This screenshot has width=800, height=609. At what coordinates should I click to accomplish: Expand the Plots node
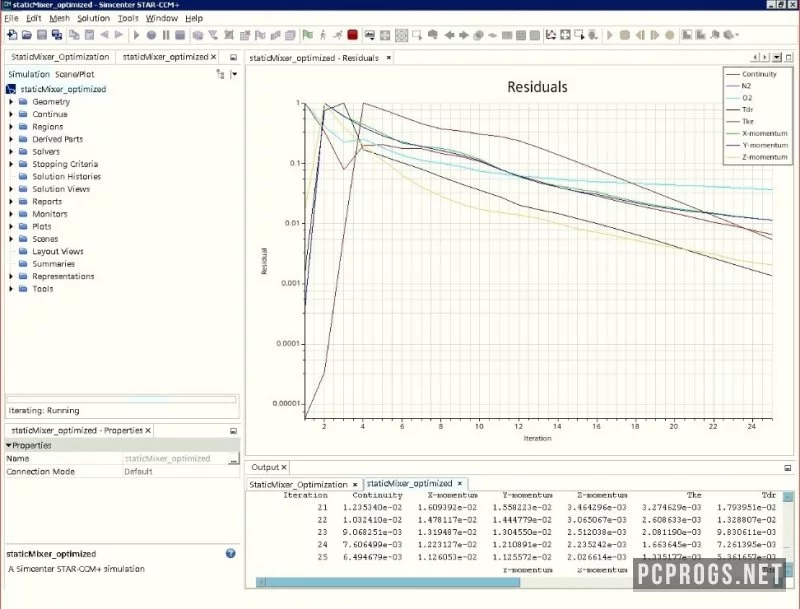coord(11,226)
